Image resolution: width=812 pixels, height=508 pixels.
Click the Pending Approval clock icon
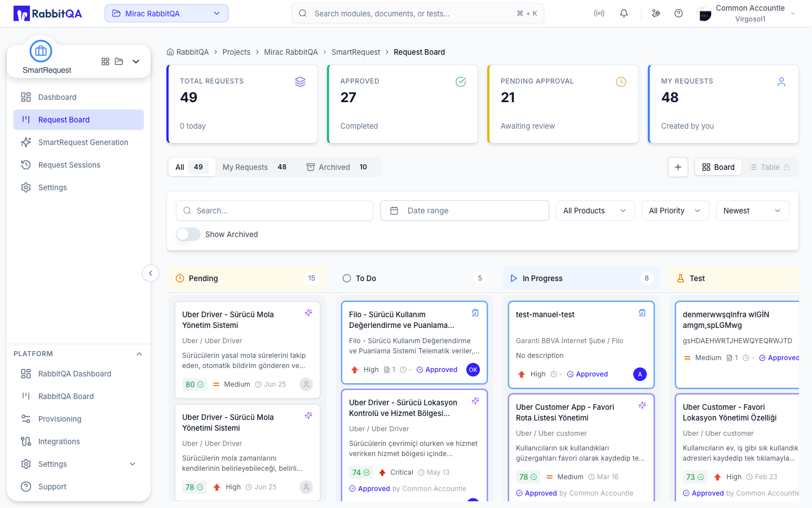[x=621, y=82]
